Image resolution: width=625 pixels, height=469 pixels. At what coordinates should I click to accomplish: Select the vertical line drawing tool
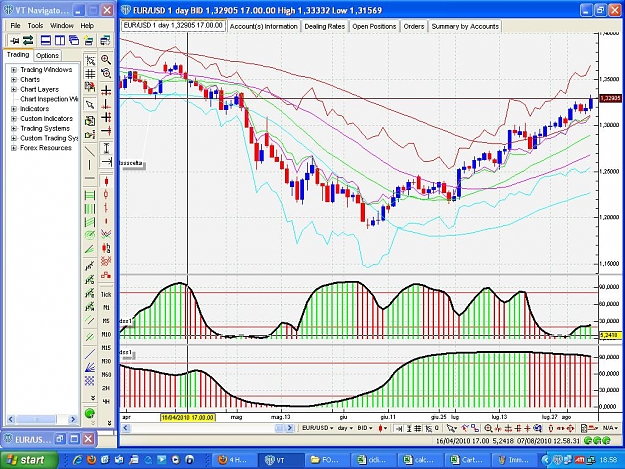click(x=90, y=165)
